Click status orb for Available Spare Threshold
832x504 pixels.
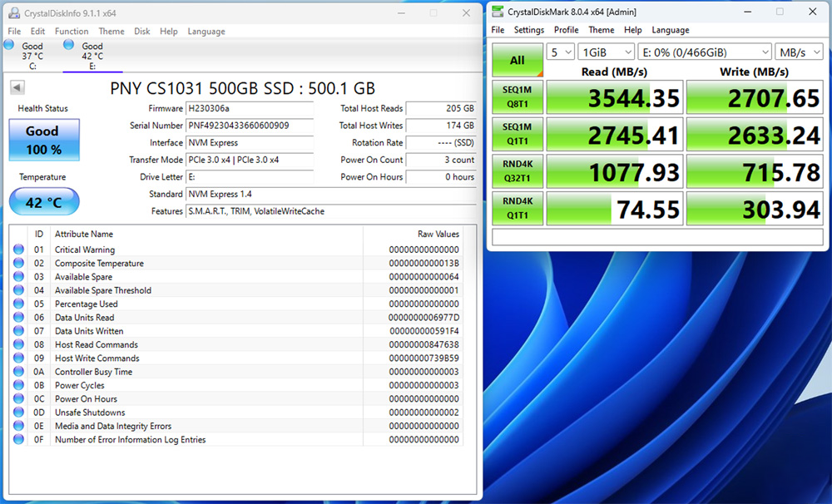[x=18, y=289]
